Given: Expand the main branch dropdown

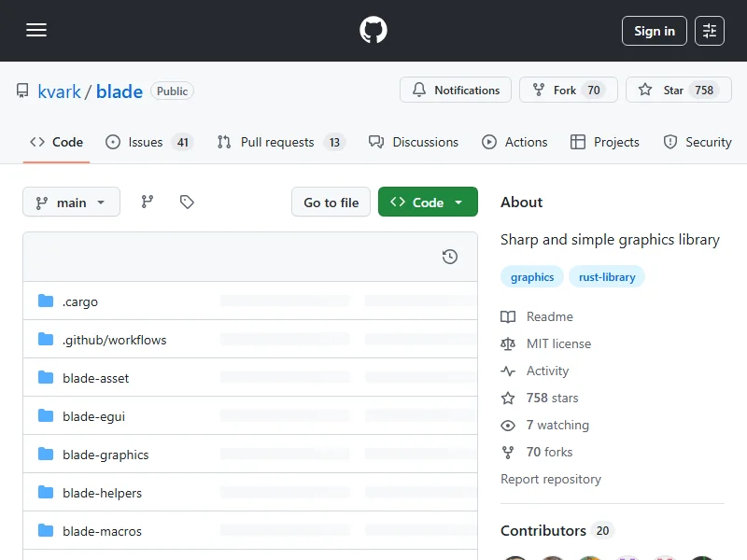Looking at the screenshot, I should [x=71, y=203].
